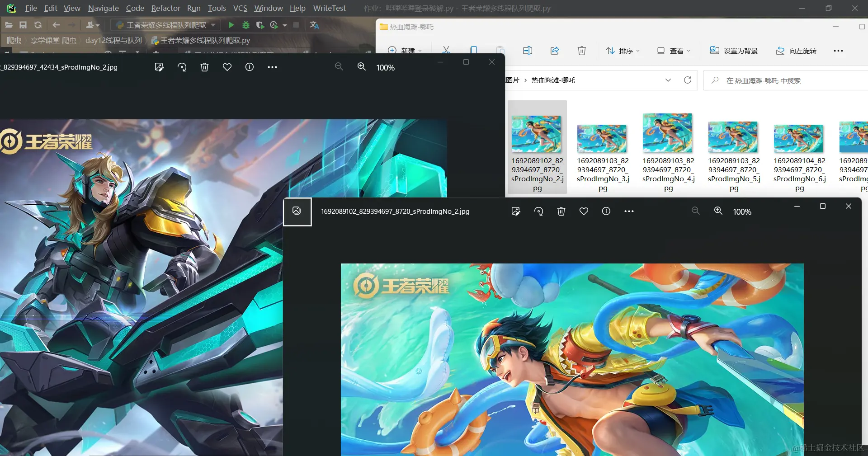868x456 pixels.
Task: Delete image in the front photo viewer
Action: click(x=561, y=211)
